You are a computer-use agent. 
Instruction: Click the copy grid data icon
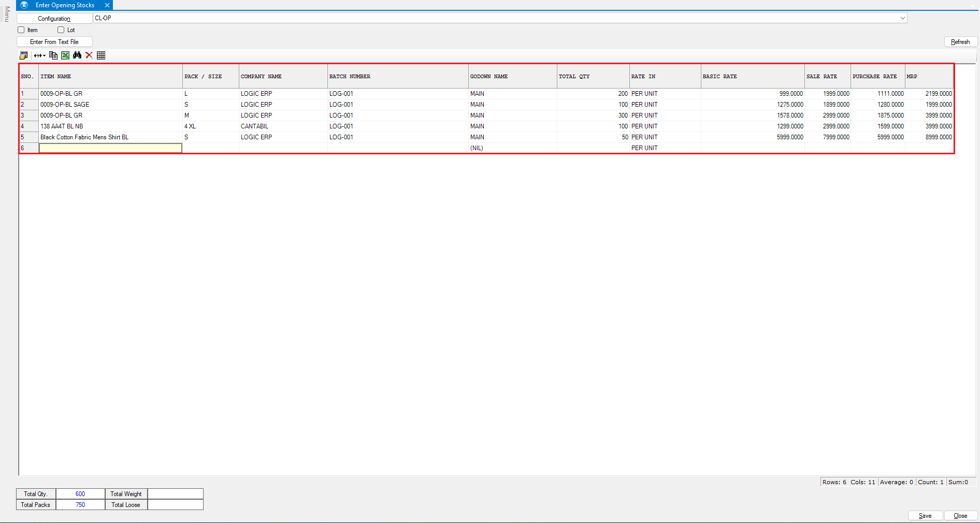53,55
